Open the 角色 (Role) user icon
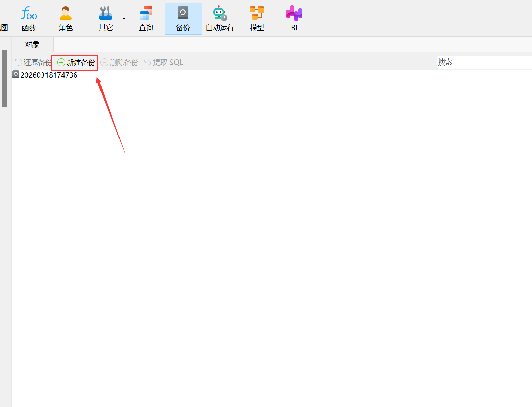 [66, 19]
